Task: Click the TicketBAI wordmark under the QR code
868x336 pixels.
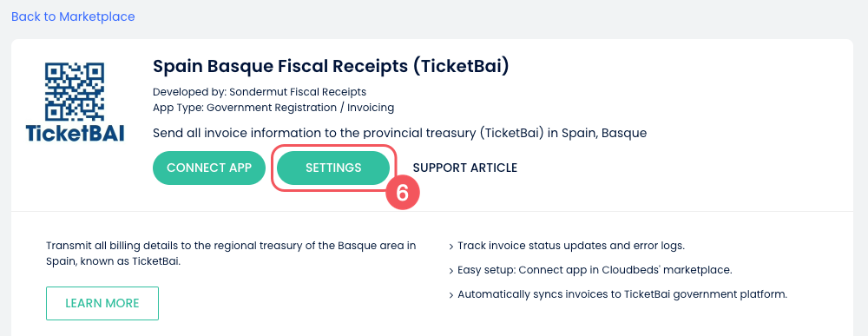Action: click(x=75, y=133)
